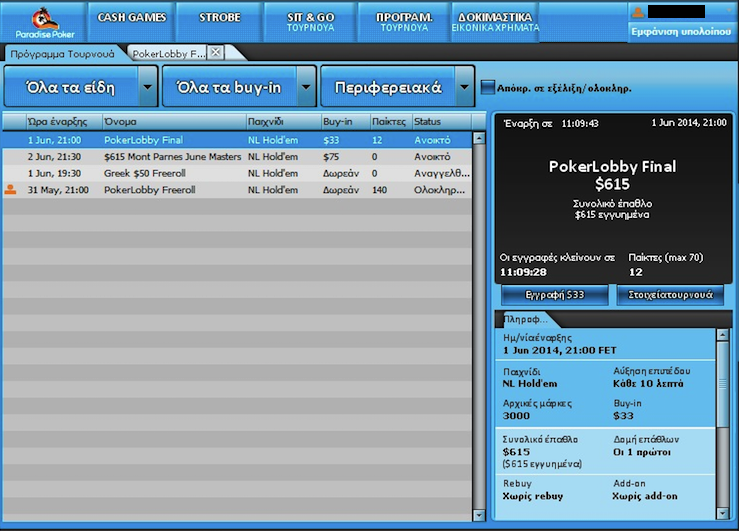
Task: Click the orange user account icon
Action: (x=638, y=13)
